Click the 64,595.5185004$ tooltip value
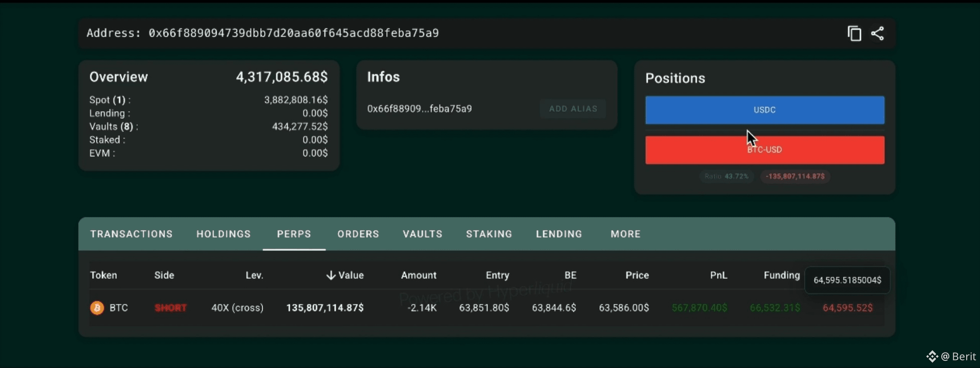The image size is (980, 368). (847, 280)
